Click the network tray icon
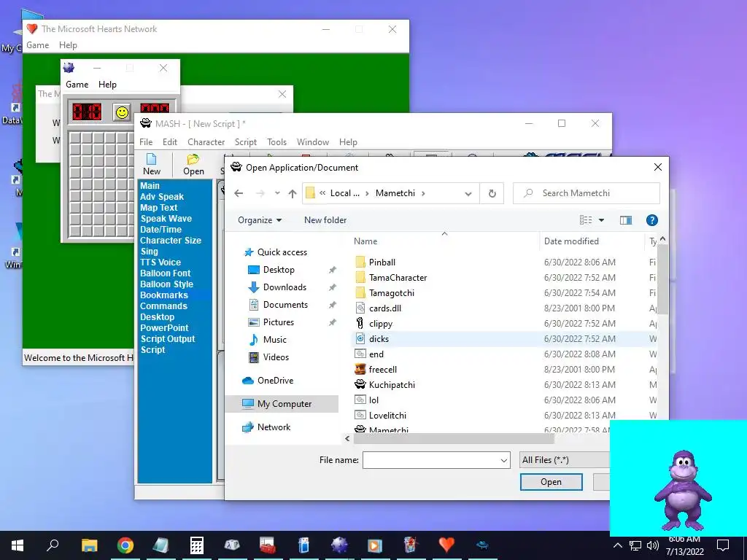747x560 pixels. pyautogui.click(x=635, y=545)
